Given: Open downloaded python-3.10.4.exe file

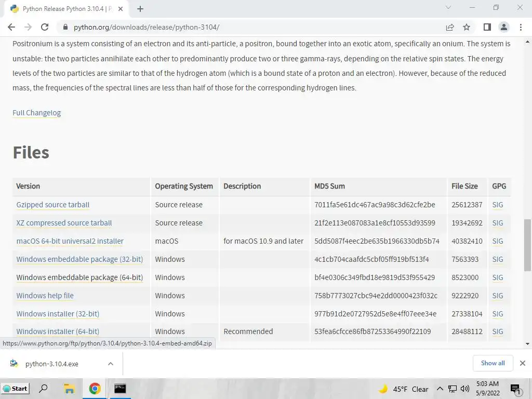Looking at the screenshot, I should coord(51,364).
